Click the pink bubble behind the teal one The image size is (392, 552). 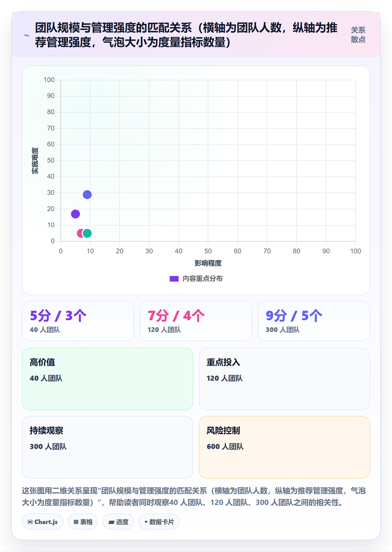click(x=80, y=233)
